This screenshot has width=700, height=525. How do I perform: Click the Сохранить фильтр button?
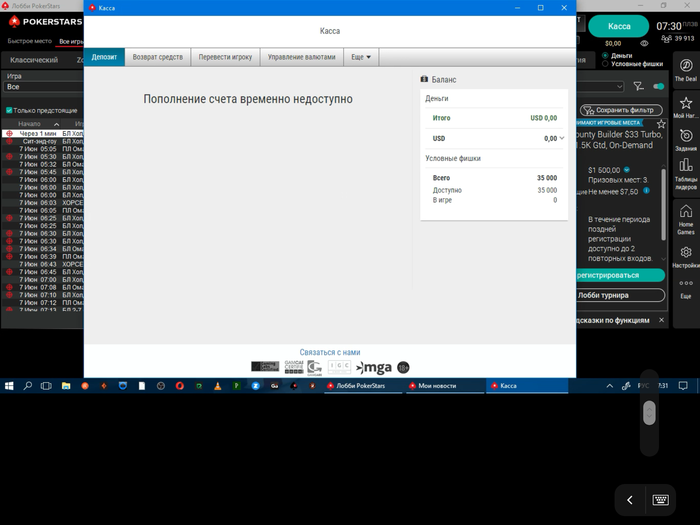coord(621,110)
